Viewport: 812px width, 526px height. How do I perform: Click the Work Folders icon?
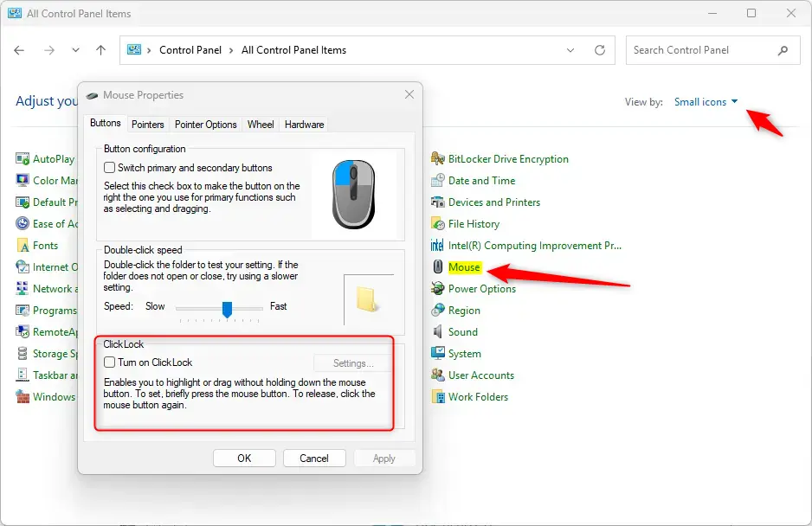point(437,397)
